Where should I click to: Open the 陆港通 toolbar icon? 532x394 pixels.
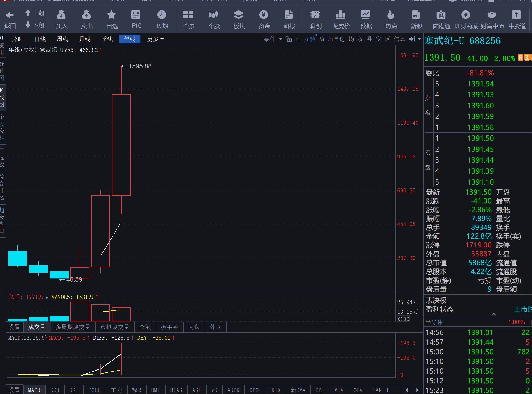pyautogui.click(x=441, y=15)
